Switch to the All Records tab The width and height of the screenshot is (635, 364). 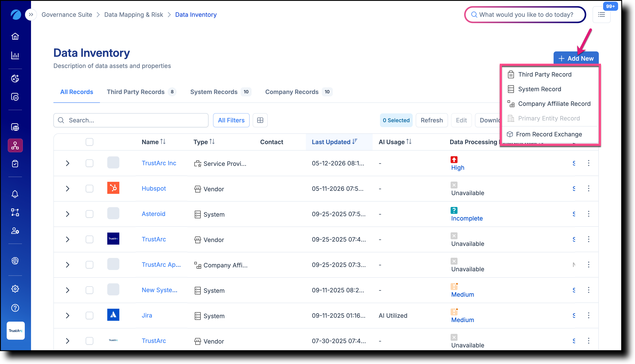click(x=77, y=92)
